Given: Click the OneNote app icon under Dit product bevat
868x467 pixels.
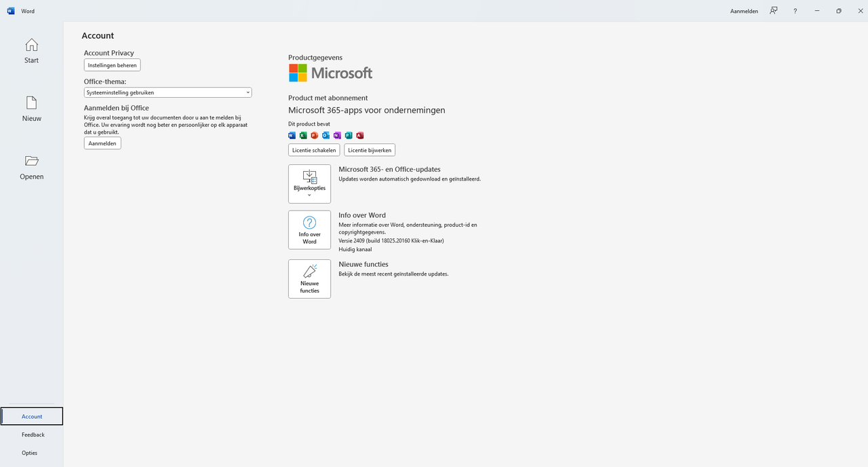Looking at the screenshot, I should (x=337, y=135).
